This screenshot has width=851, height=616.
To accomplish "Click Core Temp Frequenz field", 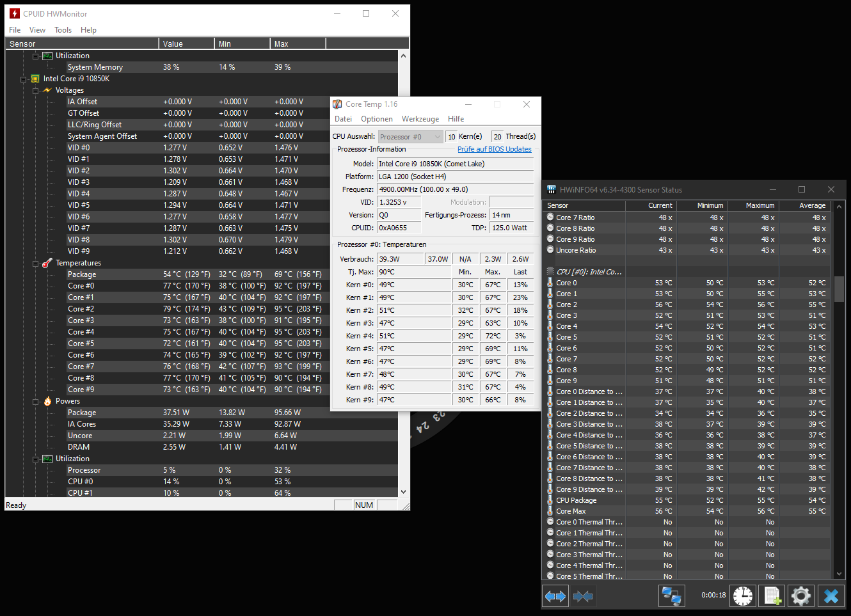I will coord(455,189).
